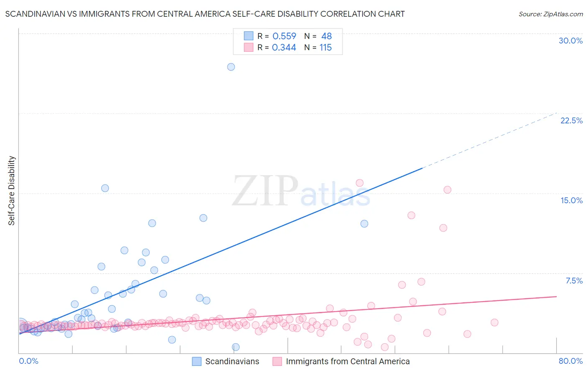Click the 80.0% x-axis label
588x373 pixels.
(x=570, y=361)
